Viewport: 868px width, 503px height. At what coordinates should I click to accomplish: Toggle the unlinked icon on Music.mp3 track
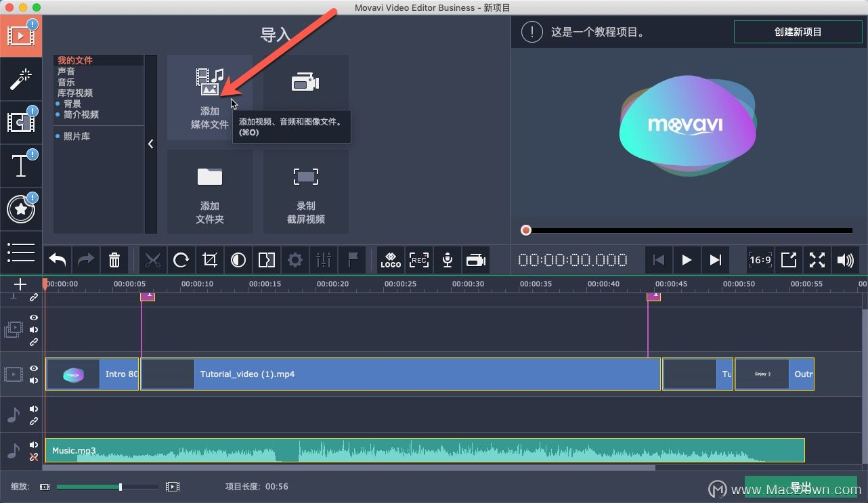[34, 458]
